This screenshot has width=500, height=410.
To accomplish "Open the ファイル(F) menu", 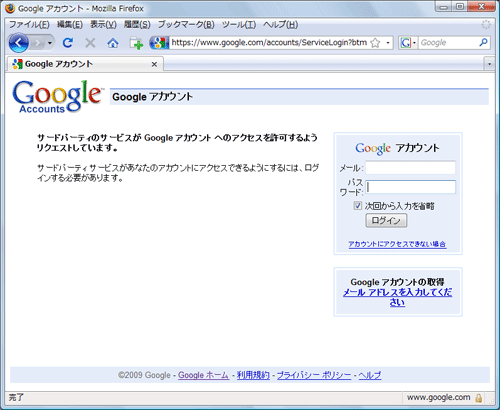I will pos(29,24).
